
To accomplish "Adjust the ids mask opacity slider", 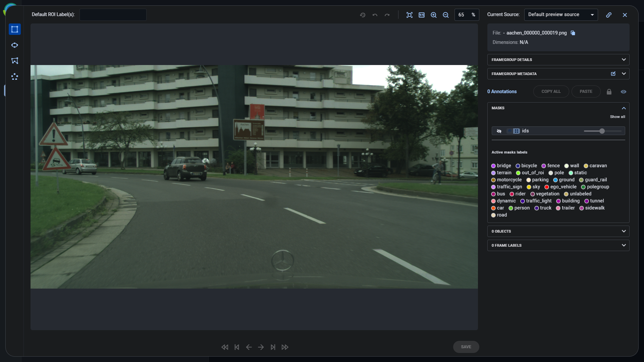I will [x=602, y=131].
